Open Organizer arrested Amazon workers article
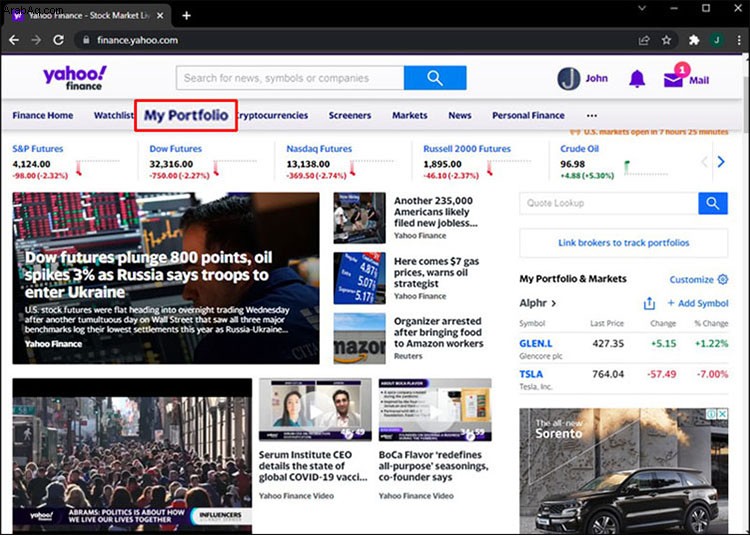The height and width of the screenshot is (536, 750). (x=438, y=332)
